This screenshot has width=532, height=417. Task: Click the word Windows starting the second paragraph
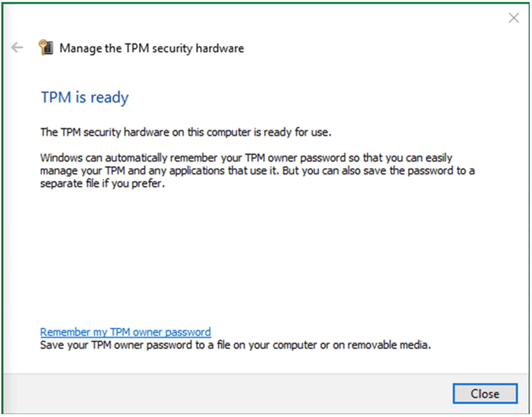[x=61, y=158]
